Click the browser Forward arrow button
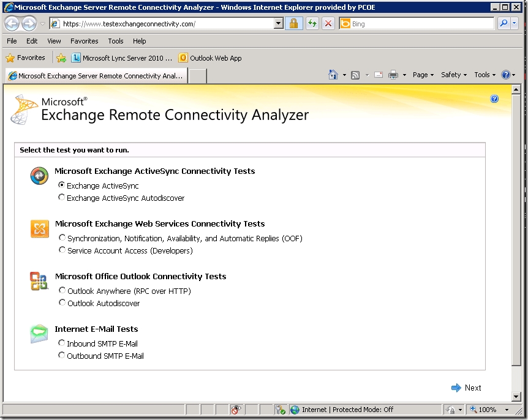 coord(29,23)
